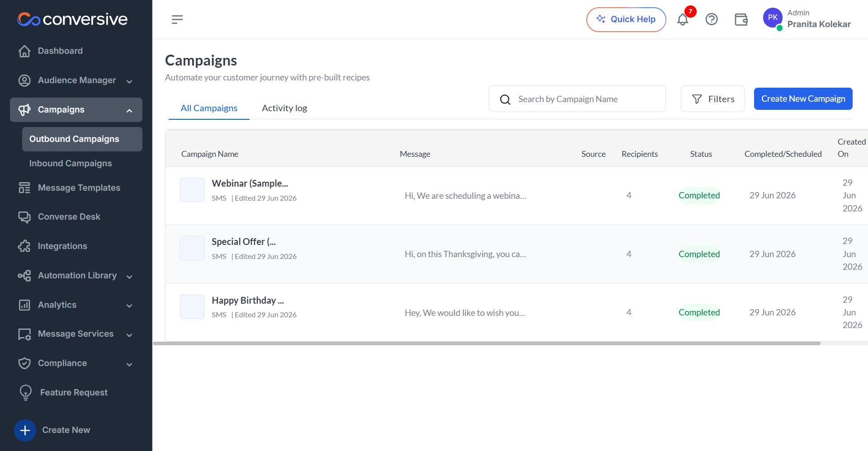
Task: Switch to the Activity log tab
Action: click(x=284, y=108)
